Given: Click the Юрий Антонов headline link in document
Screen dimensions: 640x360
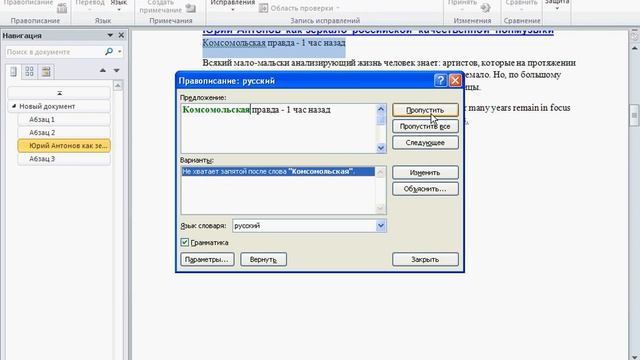Looking at the screenshot, I should coord(378,31).
